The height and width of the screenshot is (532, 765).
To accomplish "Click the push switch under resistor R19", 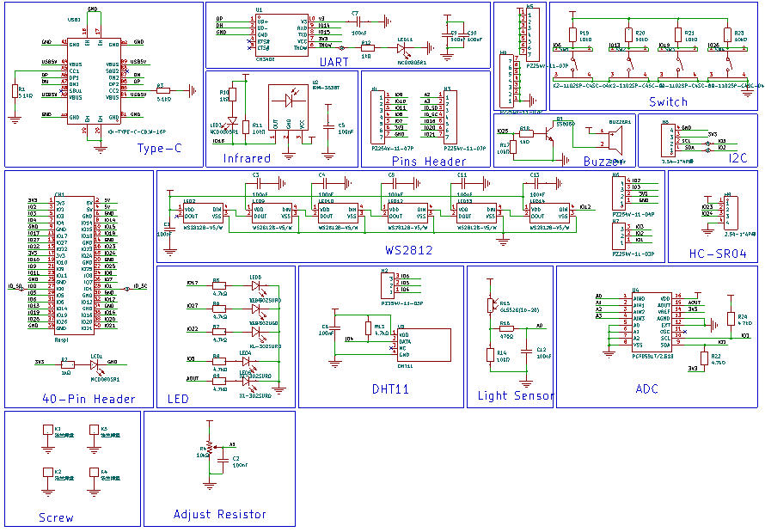I will 572,64.
